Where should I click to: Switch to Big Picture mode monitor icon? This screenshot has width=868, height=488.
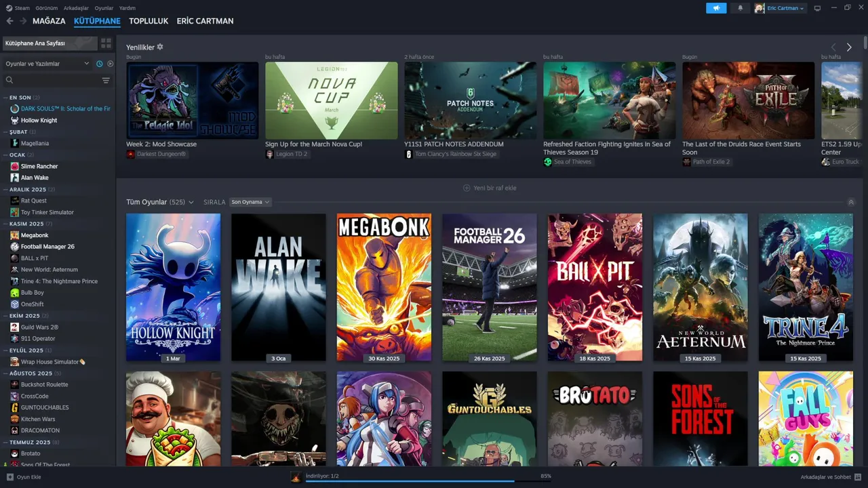[x=817, y=8]
